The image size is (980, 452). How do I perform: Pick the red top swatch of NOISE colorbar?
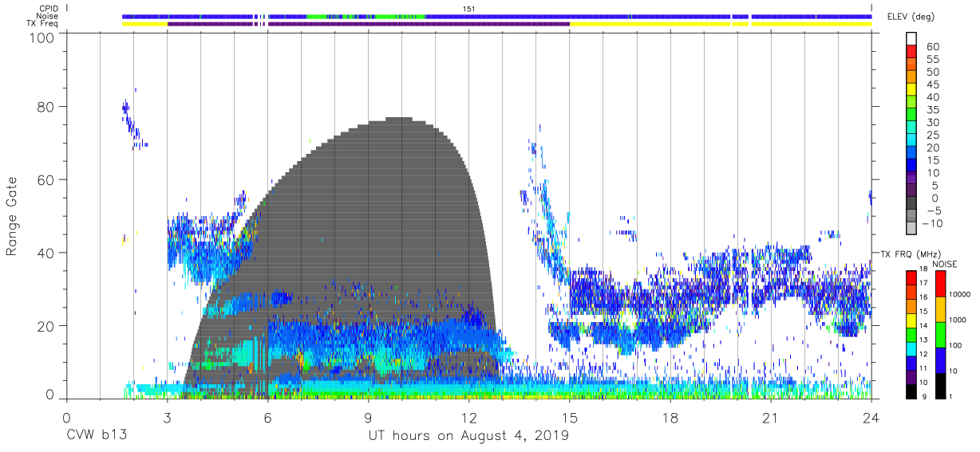[x=941, y=283]
